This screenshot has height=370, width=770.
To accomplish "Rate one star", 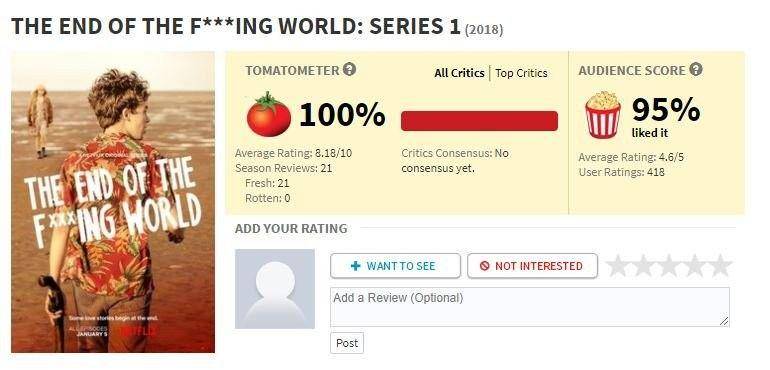I will [x=618, y=265].
